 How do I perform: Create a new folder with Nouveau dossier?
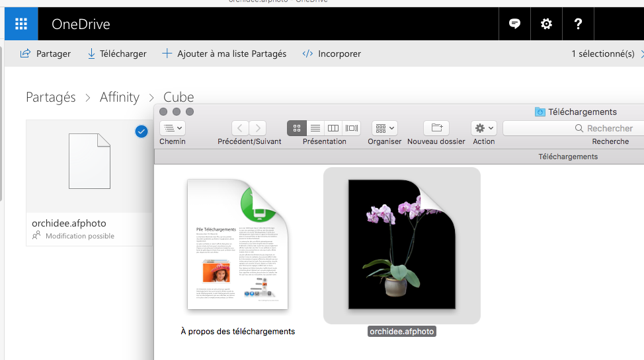pyautogui.click(x=436, y=128)
